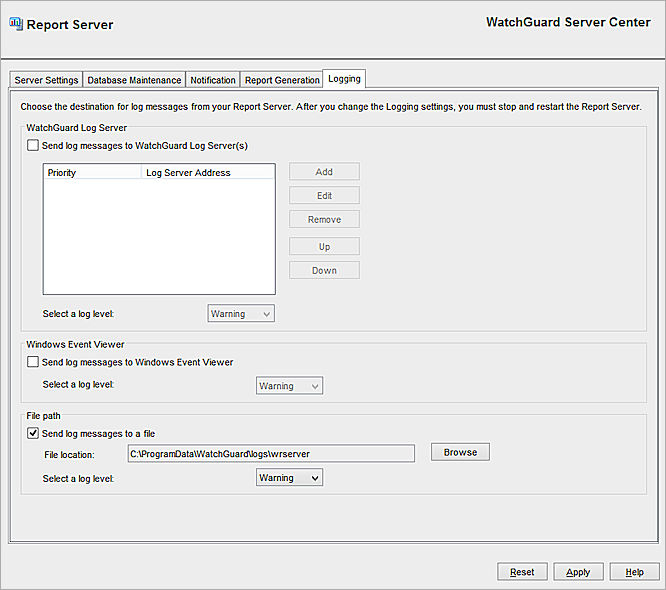Click the Logging tab
The width and height of the screenshot is (666, 590).
tap(345, 79)
